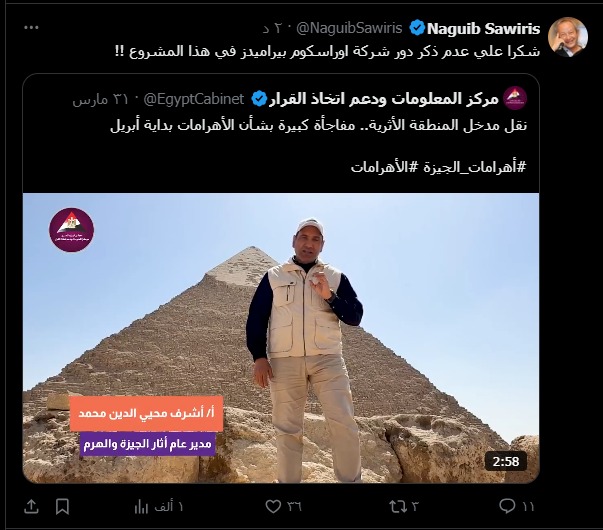
Task: Open quoted account's round avatar
Action: [515, 98]
